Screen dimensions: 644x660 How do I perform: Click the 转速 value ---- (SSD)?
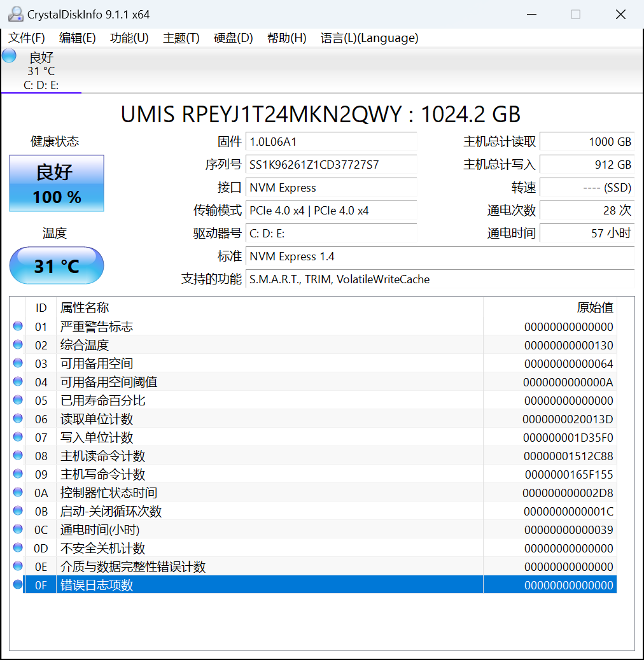point(587,188)
